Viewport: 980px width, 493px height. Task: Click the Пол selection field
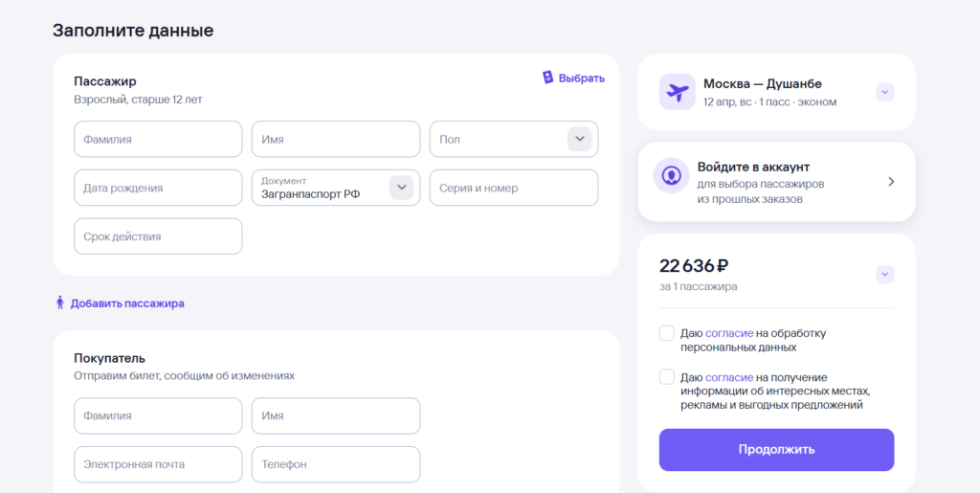514,140
